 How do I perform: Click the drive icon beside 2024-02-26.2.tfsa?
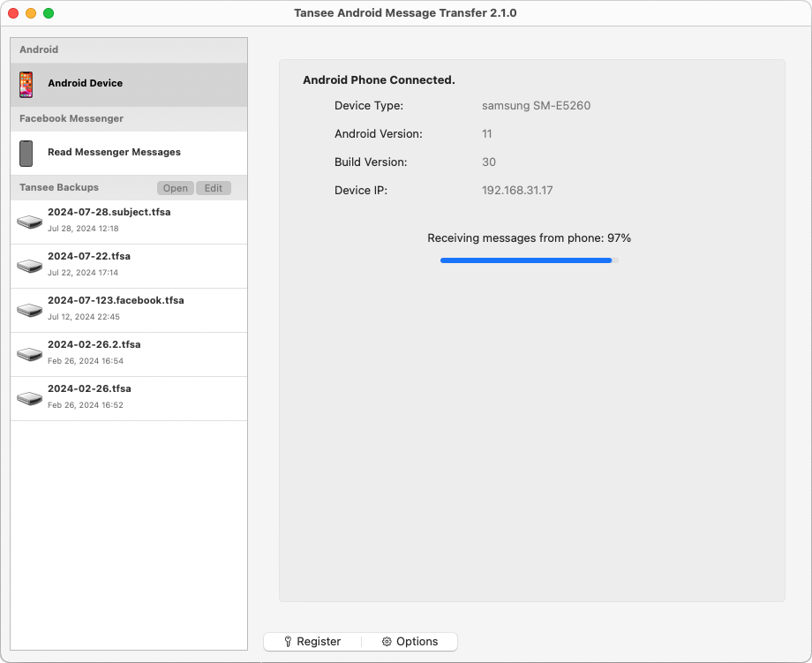[x=29, y=354]
